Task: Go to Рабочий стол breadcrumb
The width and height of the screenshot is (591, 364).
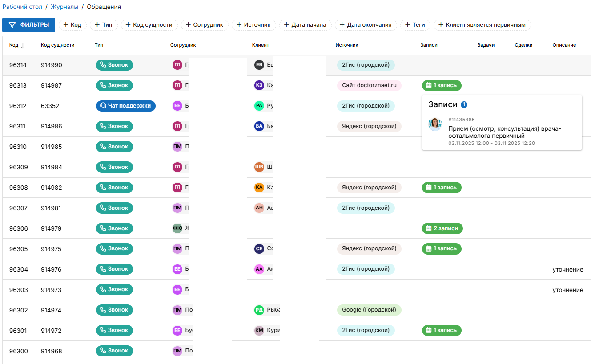Action: 22,7
